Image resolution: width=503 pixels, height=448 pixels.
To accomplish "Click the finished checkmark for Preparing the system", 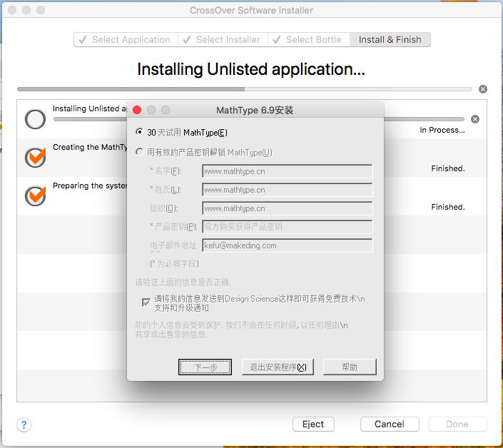I will tap(35, 195).
